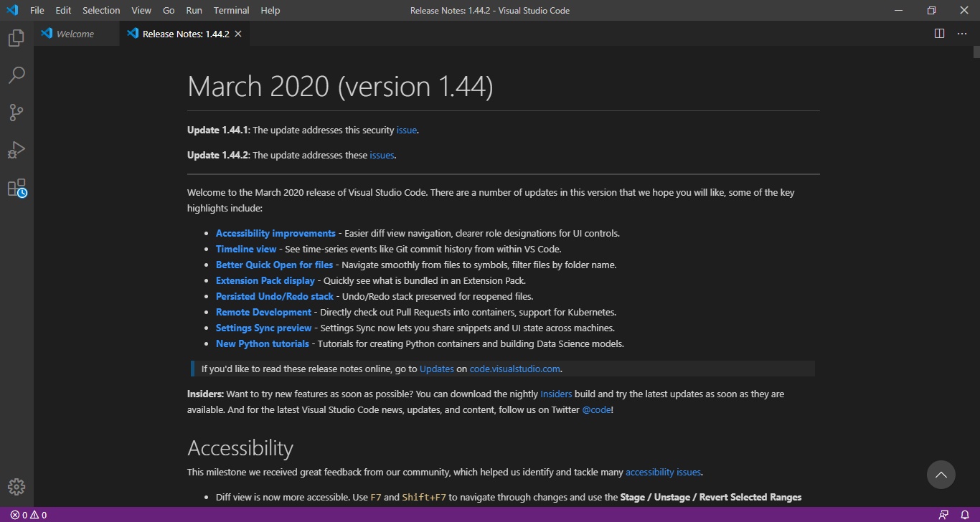The width and height of the screenshot is (980, 522).
Task: Open the Terminal menu
Action: click(232, 10)
